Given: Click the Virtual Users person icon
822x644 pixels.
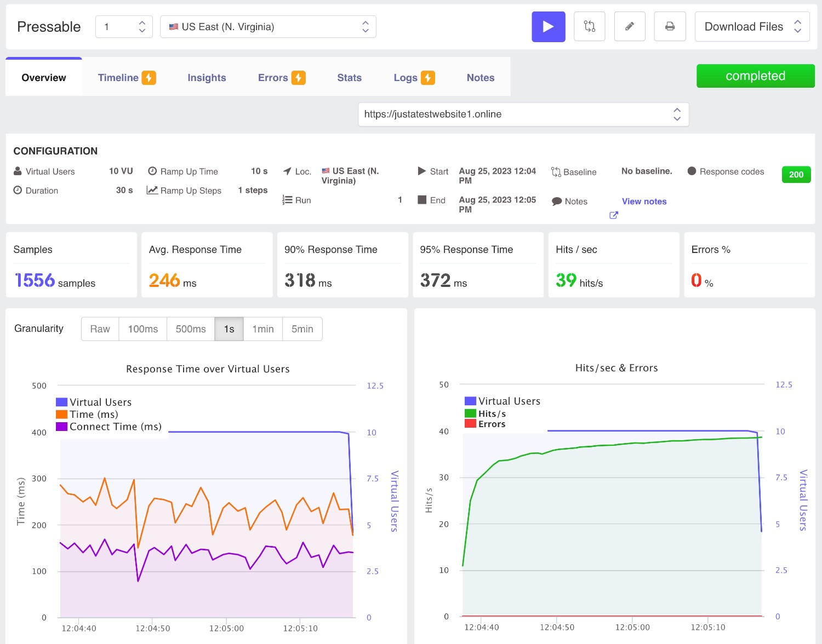Looking at the screenshot, I should point(18,171).
